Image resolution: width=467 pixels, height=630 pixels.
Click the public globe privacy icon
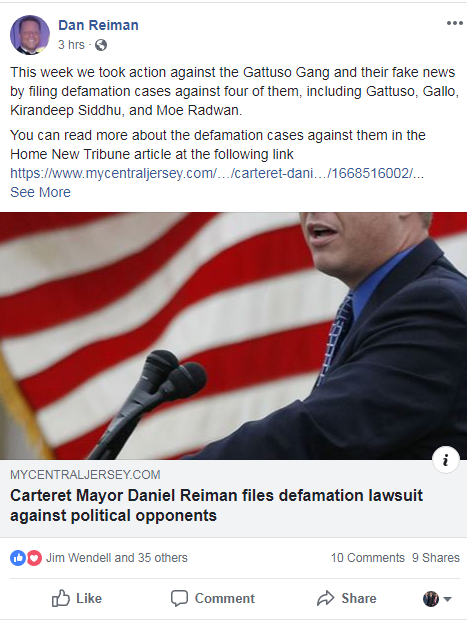[x=101, y=45]
